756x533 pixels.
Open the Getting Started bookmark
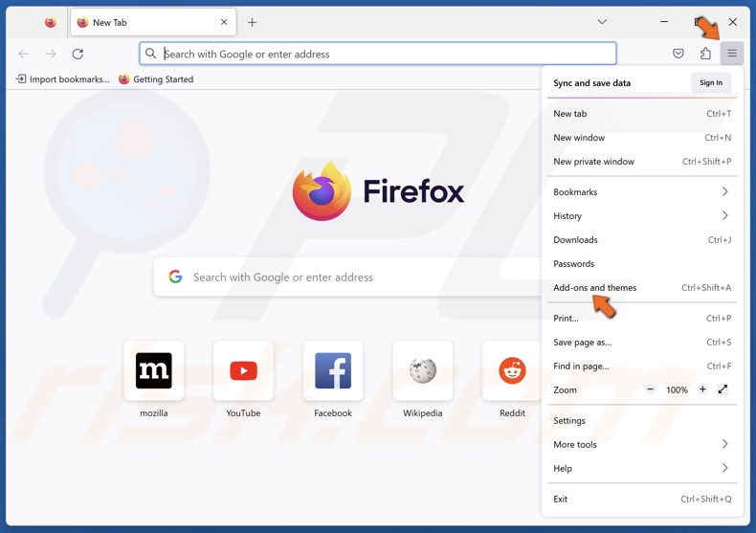pyautogui.click(x=156, y=79)
